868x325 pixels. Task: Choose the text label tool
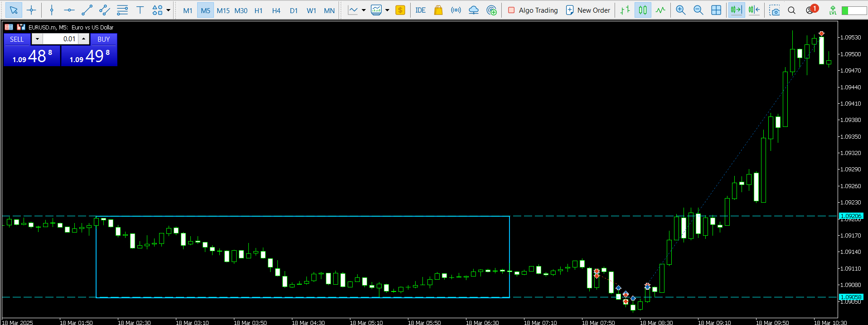tap(140, 10)
